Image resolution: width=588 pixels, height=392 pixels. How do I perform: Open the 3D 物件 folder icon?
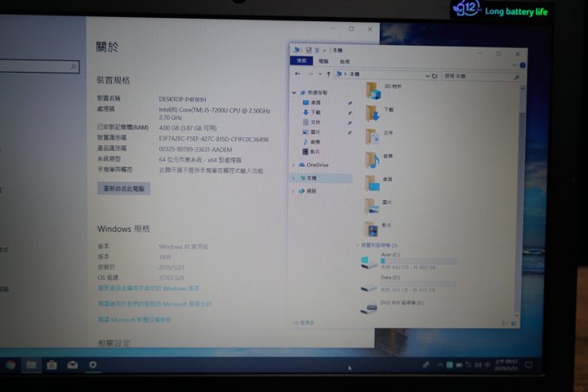tap(373, 91)
